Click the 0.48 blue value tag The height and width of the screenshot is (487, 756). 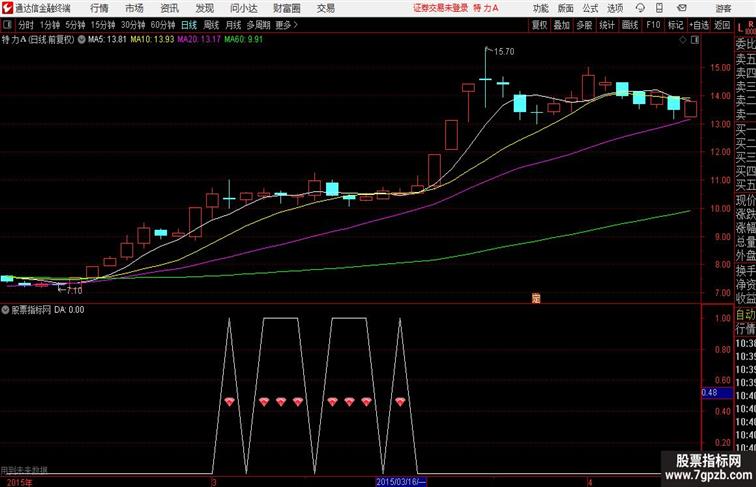coord(717,393)
